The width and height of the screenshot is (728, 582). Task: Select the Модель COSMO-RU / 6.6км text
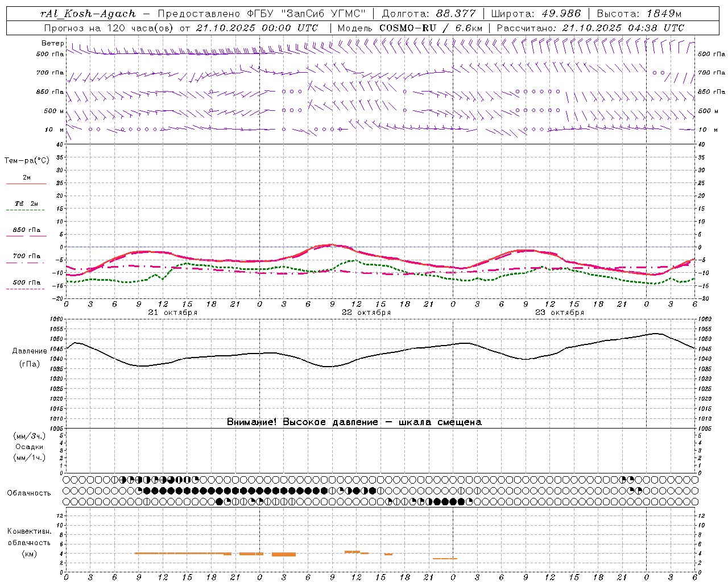coord(410,28)
